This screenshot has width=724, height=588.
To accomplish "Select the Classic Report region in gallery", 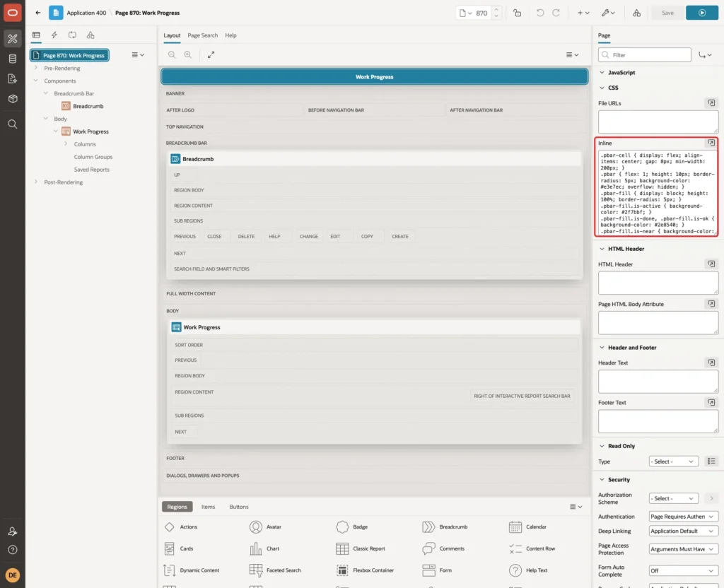I will pos(361,548).
